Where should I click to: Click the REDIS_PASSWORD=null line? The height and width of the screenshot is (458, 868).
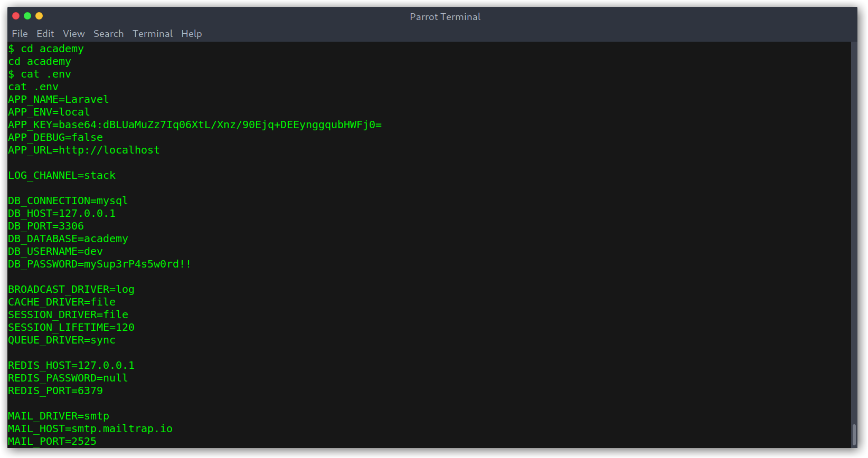point(68,378)
